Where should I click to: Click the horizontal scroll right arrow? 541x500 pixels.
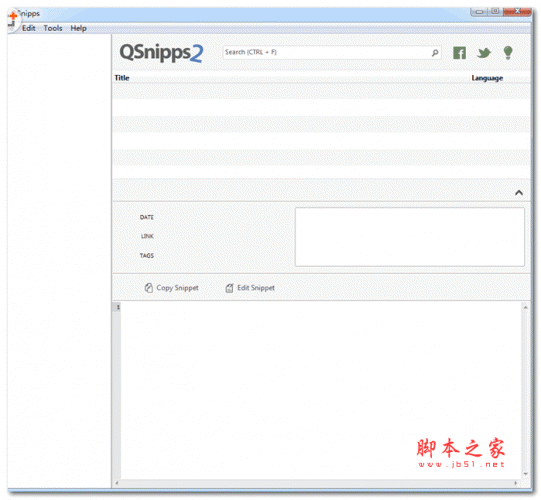516,483
